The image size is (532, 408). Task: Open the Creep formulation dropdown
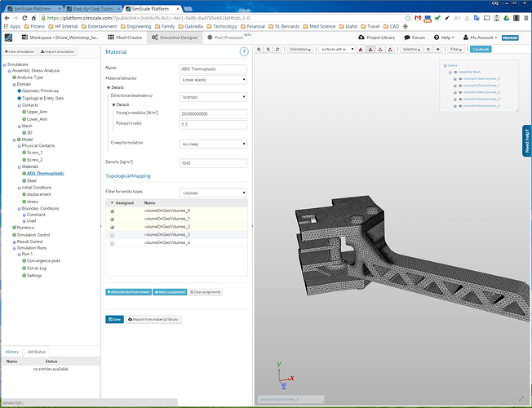point(212,144)
